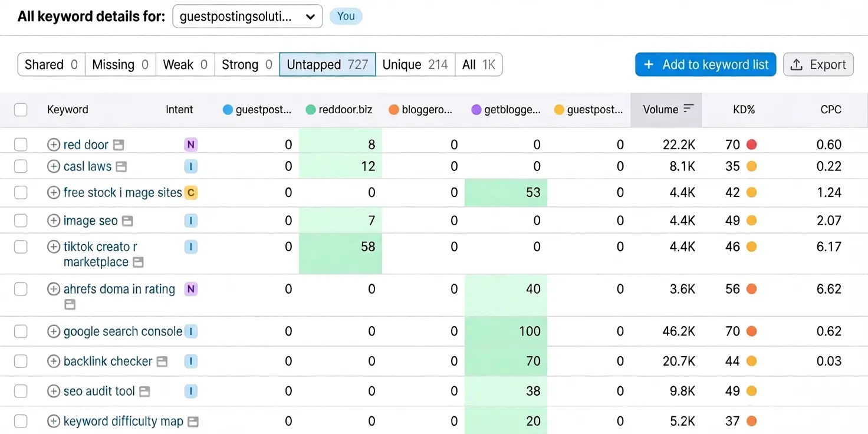The height and width of the screenshot is (434, 868).
Task: Click the plus icon beside seo audit tool
Action: 54,391
